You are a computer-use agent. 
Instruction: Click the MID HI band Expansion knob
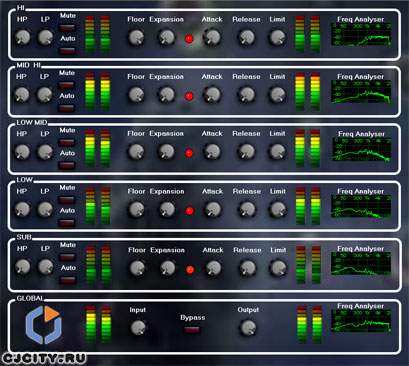tap(166, 95)
